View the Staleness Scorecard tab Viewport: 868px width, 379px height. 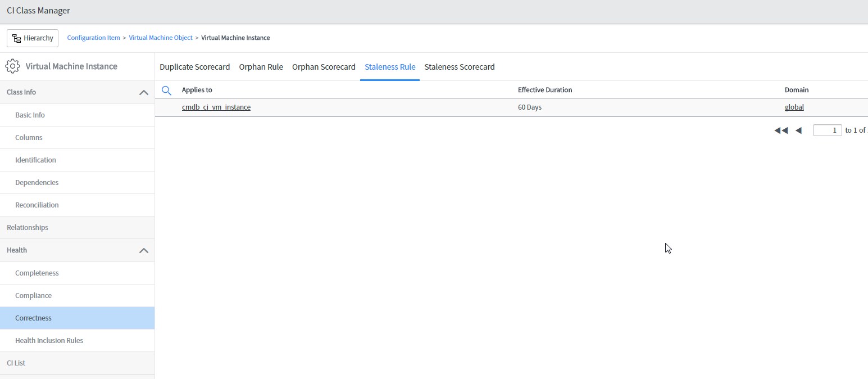click(x=459, y=67)
